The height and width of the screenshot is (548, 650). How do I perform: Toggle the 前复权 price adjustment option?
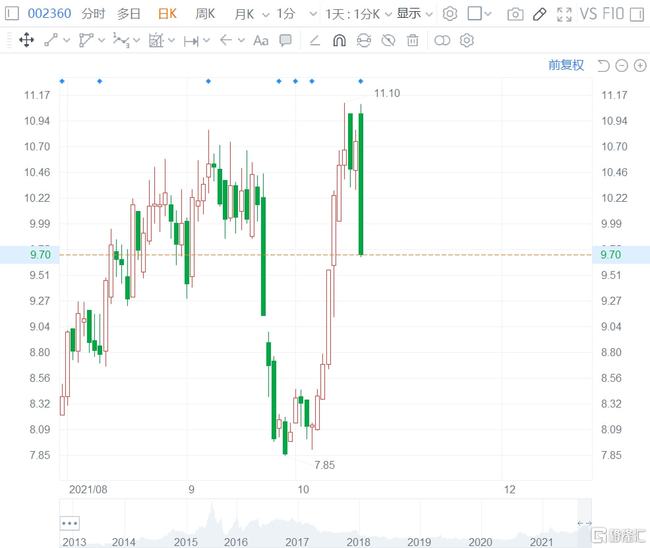pos(565,65)
